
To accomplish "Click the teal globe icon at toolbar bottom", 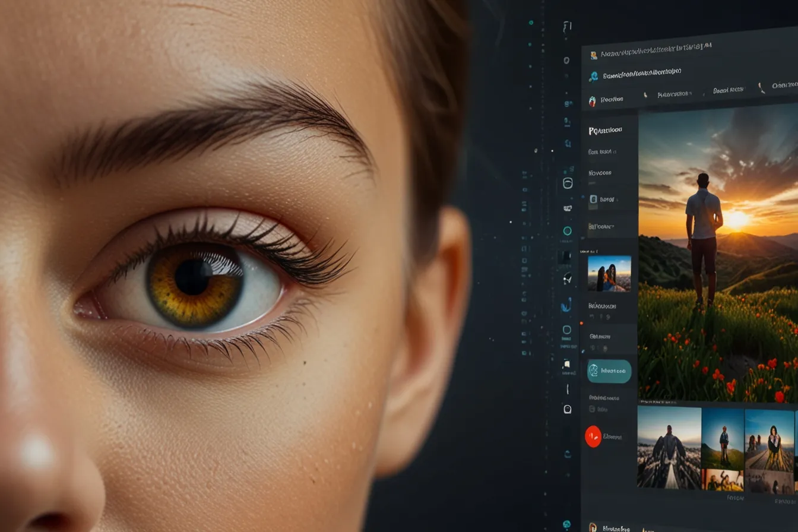I will tap(566, 524).
